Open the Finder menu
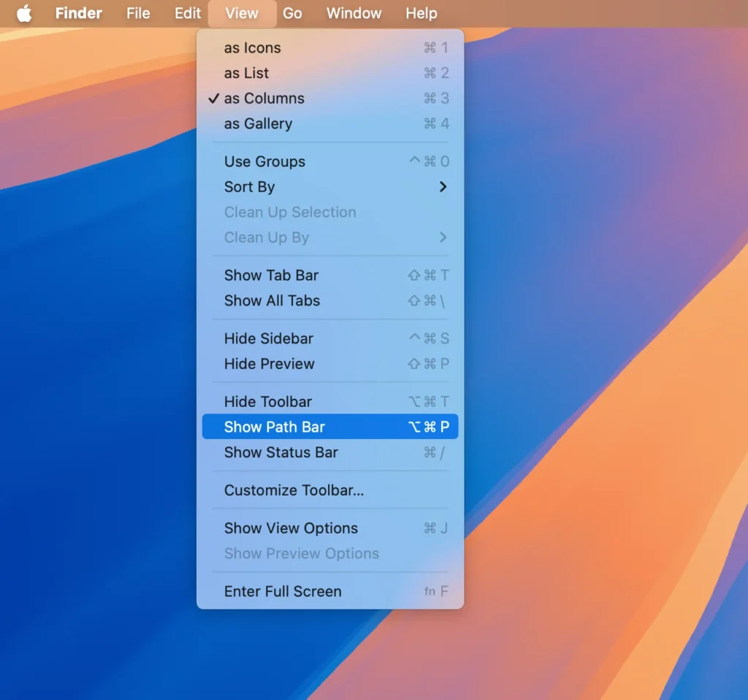 79,13
